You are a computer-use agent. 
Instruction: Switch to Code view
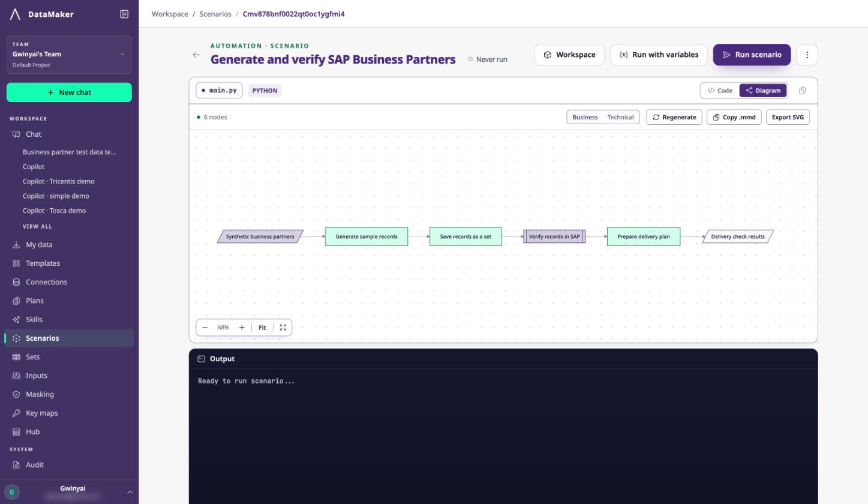(x=720, y=91)
